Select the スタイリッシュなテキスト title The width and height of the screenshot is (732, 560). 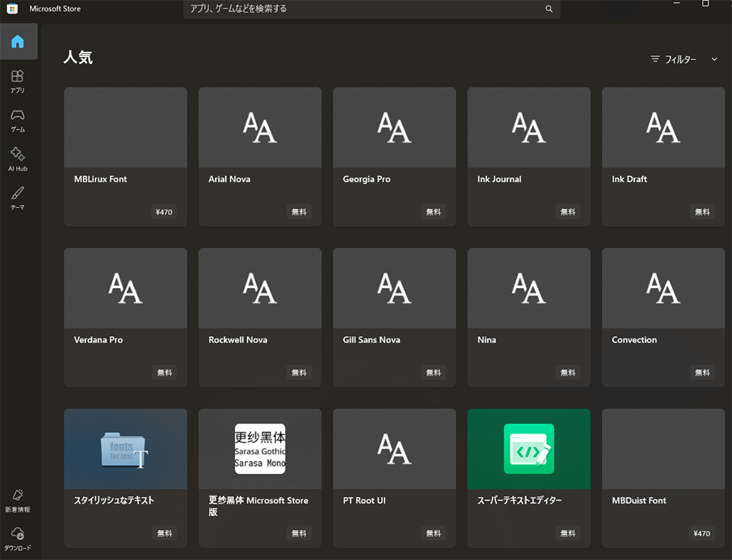pos(114,501)
